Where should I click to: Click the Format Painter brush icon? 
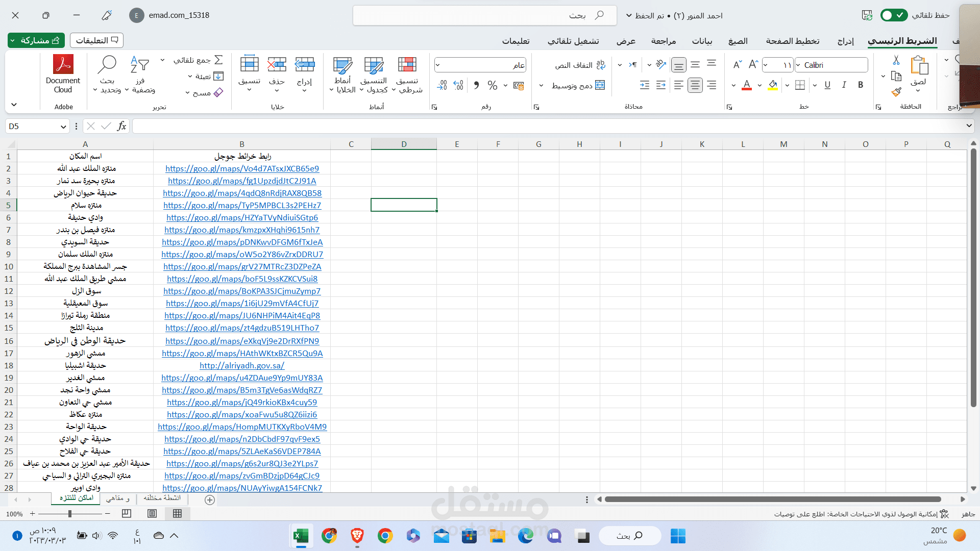896,92
